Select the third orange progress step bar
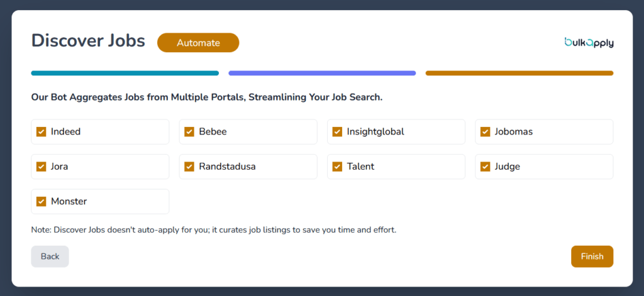The width and height of the screenshot is (644, 296). coord(519,74)
